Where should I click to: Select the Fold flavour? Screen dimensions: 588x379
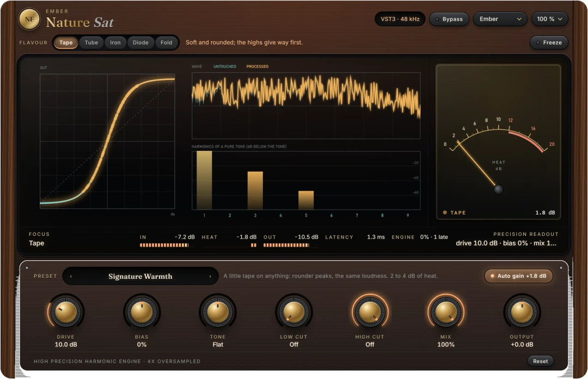(x=167, y=43)
